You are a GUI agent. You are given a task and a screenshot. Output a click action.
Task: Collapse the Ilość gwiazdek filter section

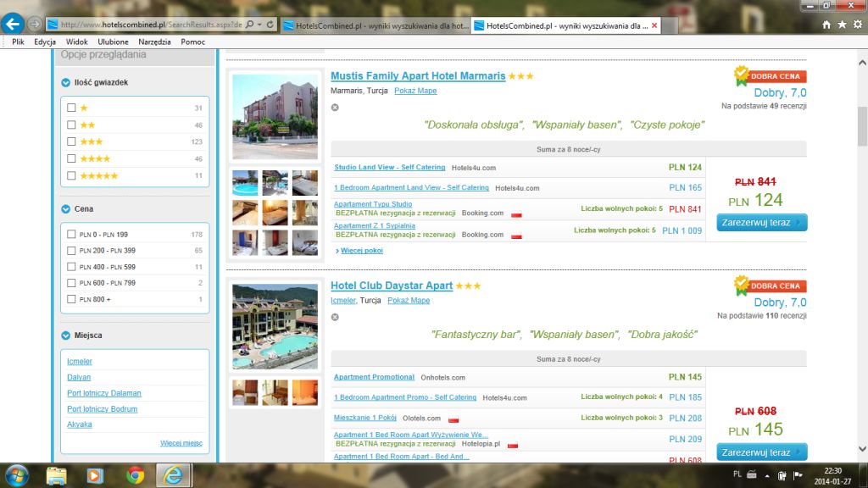pyautogui.click(x=66, y=82)
